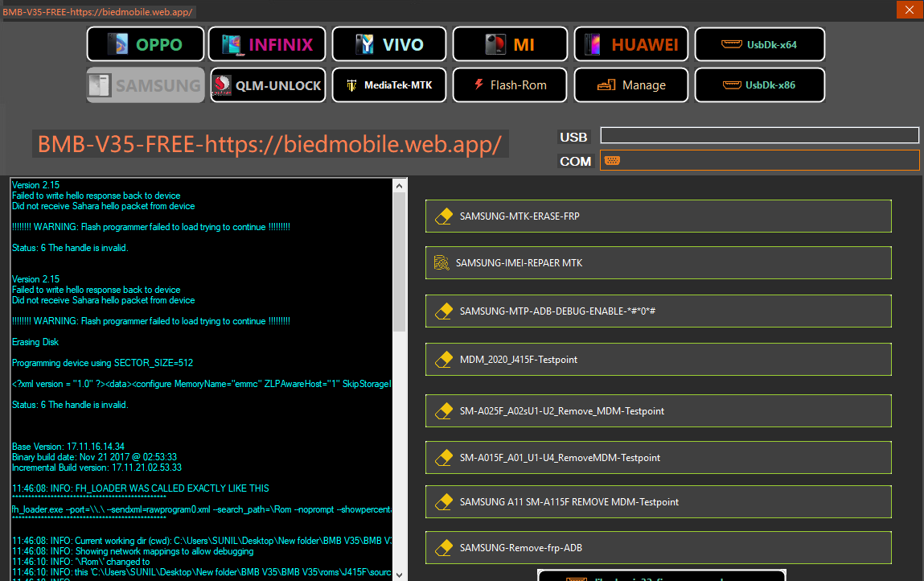The height and width of the screenshot is (581, 924).
Task: Click the USB device field
Action: (760, 135)
